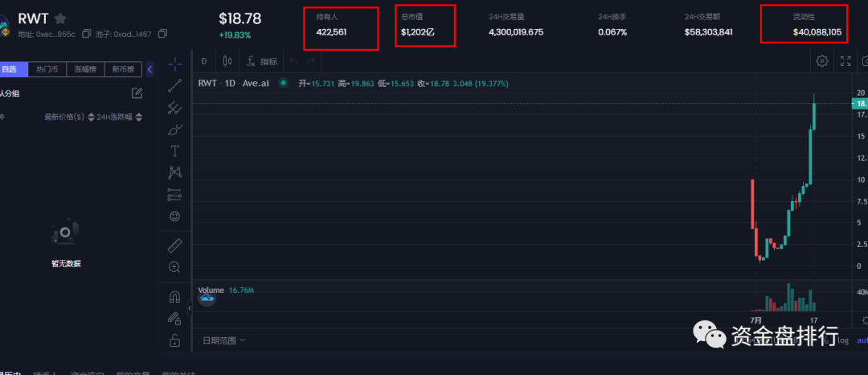Switch to the 涨幅榜 tab
Screen dimensions: 868x375
[85, 69]
